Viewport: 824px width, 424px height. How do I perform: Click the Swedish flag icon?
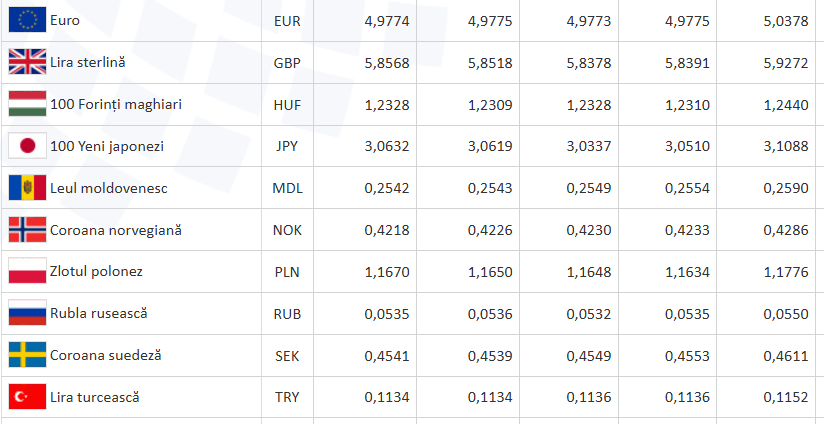click(x=27, y=355)
